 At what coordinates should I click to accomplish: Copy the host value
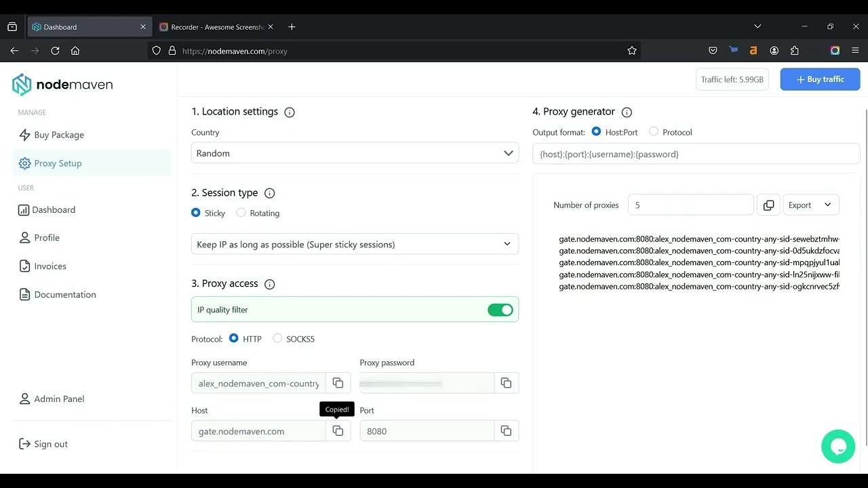(338, 431)
